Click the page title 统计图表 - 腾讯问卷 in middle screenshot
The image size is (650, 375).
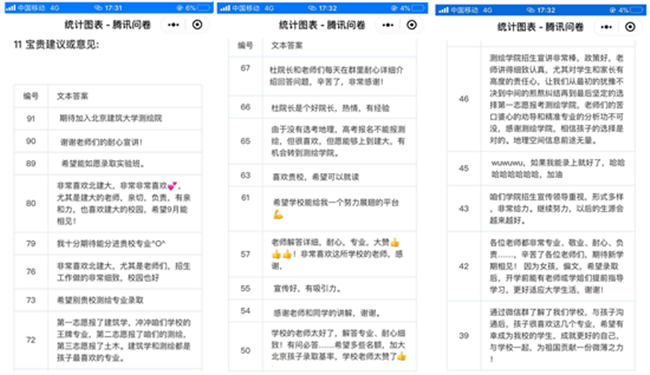pos(322,25)
